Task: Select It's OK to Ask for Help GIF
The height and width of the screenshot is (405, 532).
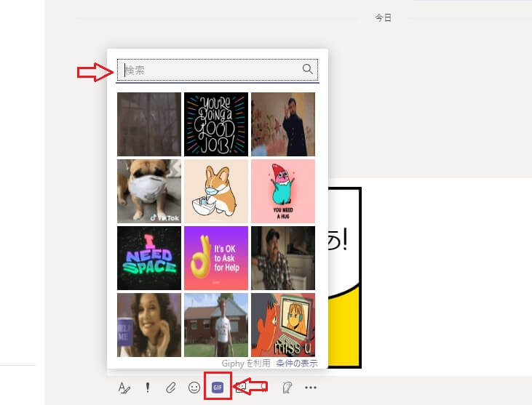Action: click(216, 258)
